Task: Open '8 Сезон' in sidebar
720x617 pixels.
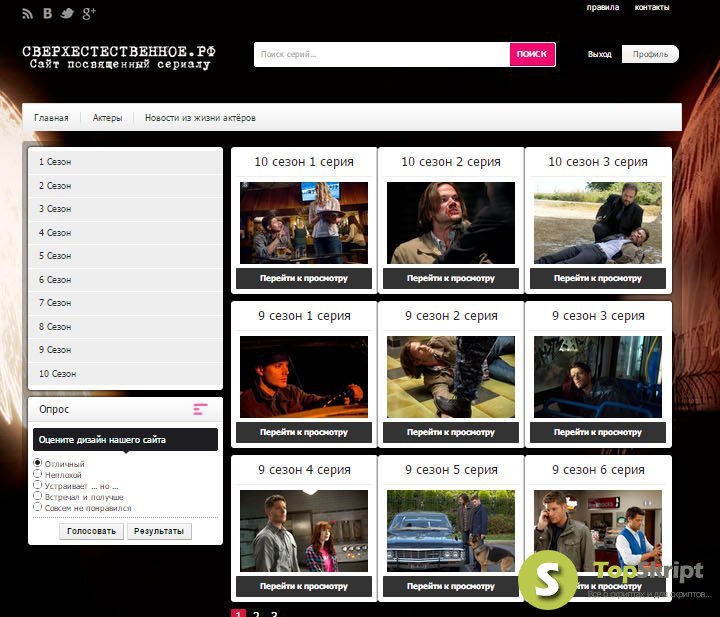Action: coord(125,327)
